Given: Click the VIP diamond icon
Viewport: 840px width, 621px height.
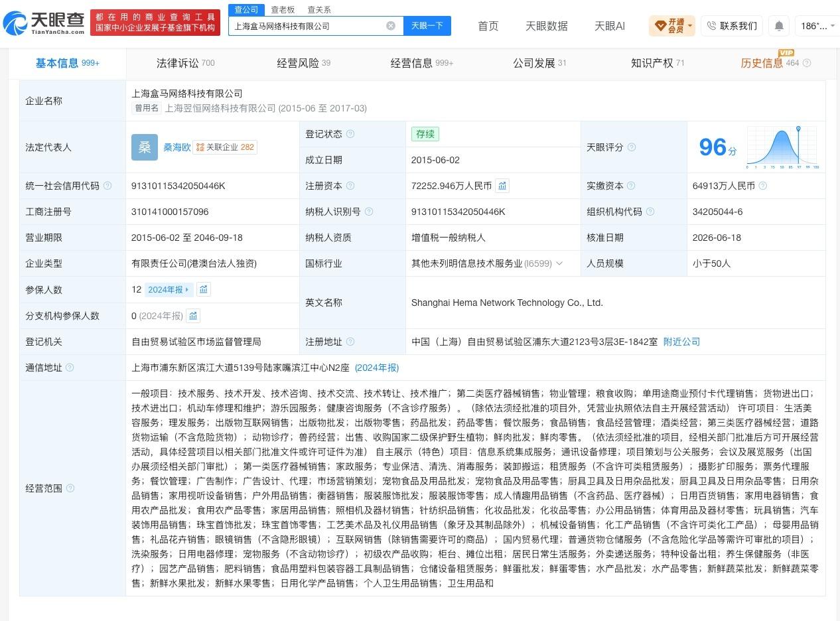Looking at the screenshot, I should 660,26.
